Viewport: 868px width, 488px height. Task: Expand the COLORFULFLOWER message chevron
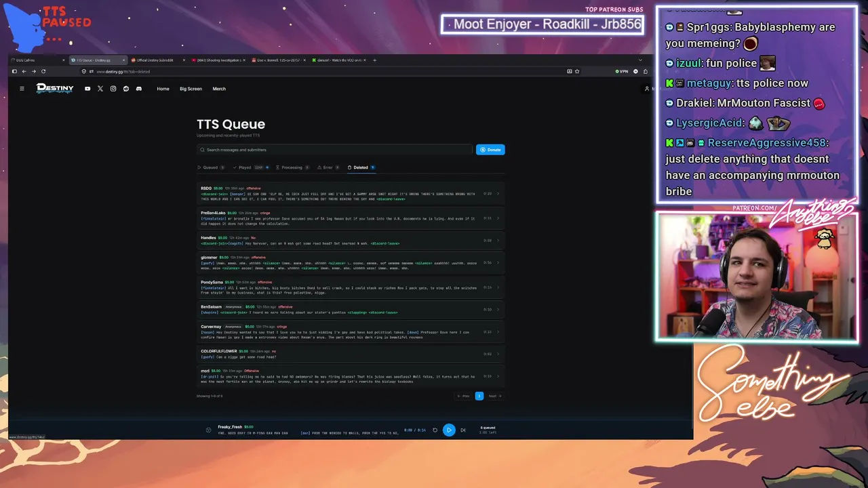click(x=498, y=354)
